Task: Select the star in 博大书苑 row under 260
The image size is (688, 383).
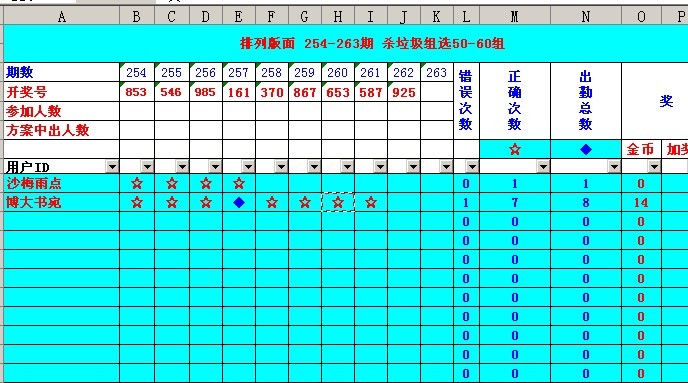Action: (338, 202)
